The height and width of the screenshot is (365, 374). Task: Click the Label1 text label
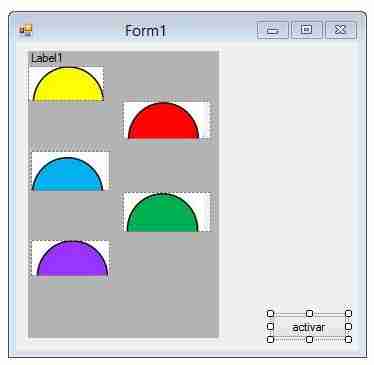click(x=46, y=58)
